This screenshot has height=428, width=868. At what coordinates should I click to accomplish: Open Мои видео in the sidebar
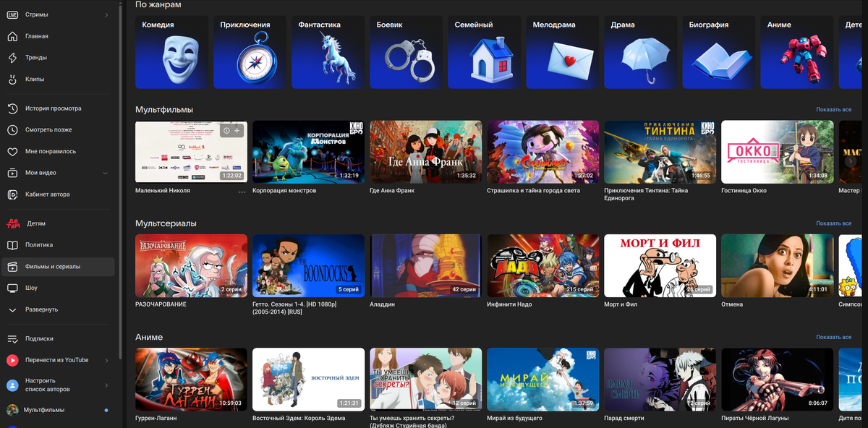[x=58, y=173]
